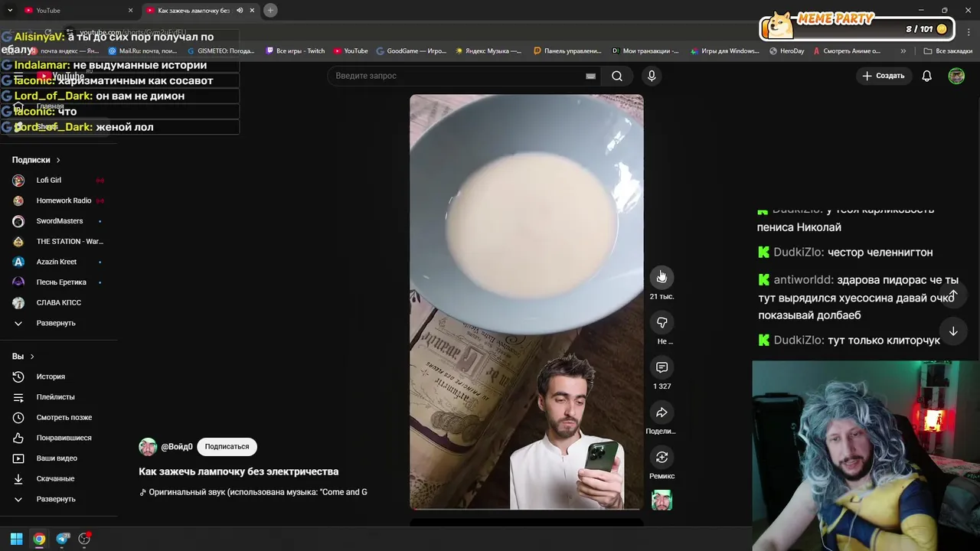Open a new browser tab
Viewport: 980px width, 551px height.
270,10
